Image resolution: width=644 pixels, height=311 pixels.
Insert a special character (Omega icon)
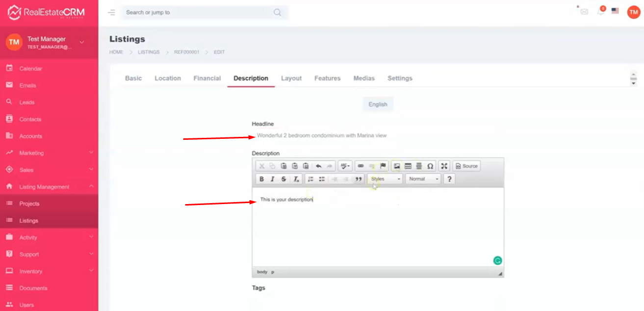tap(430, 166)
